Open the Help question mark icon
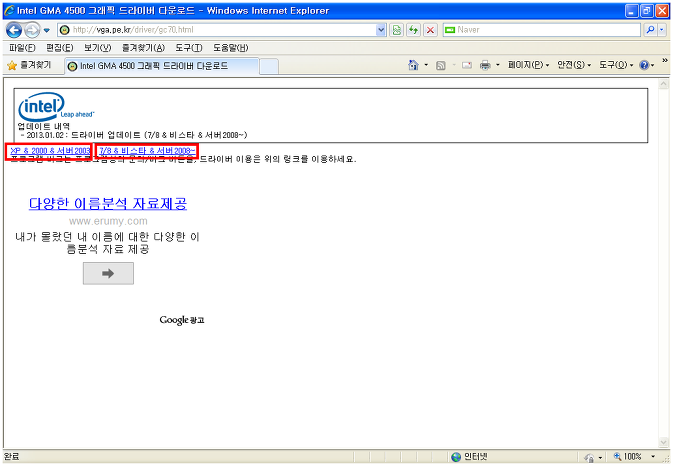673x466 pixels. click(644, 65)
